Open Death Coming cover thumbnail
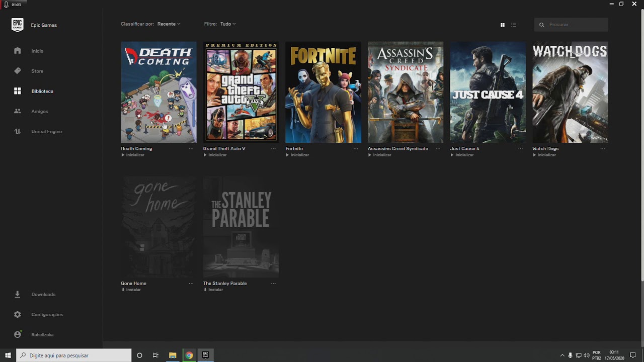The image size is (644, 362). tap(158, 92)
